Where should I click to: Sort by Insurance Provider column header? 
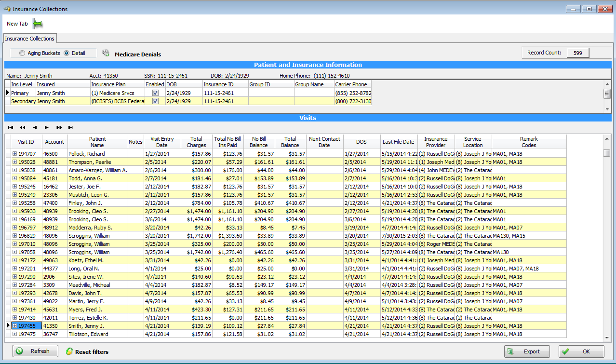pos(436,142)
